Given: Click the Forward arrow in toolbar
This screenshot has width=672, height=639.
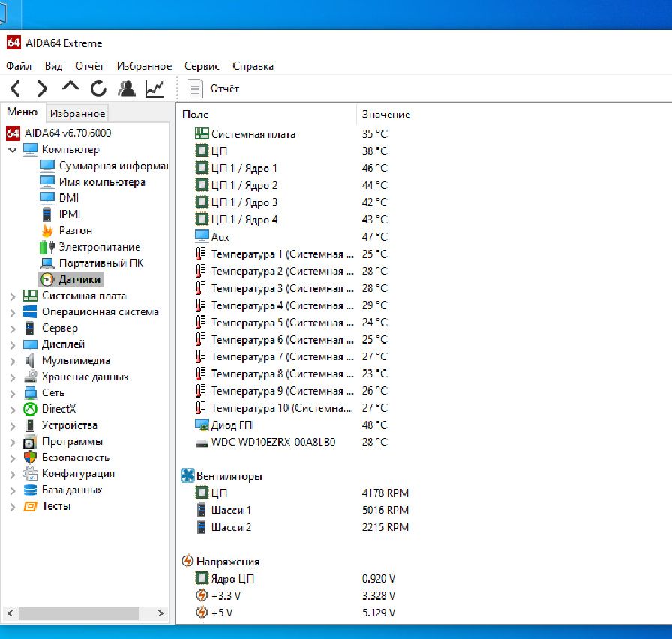Looking at the screenshot, I should 42,88.
